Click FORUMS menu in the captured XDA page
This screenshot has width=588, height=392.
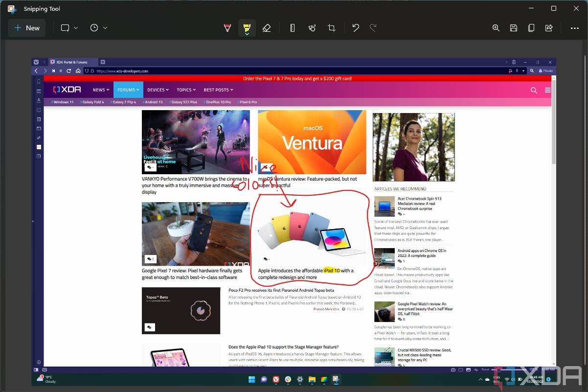click(x=128, y=90)
